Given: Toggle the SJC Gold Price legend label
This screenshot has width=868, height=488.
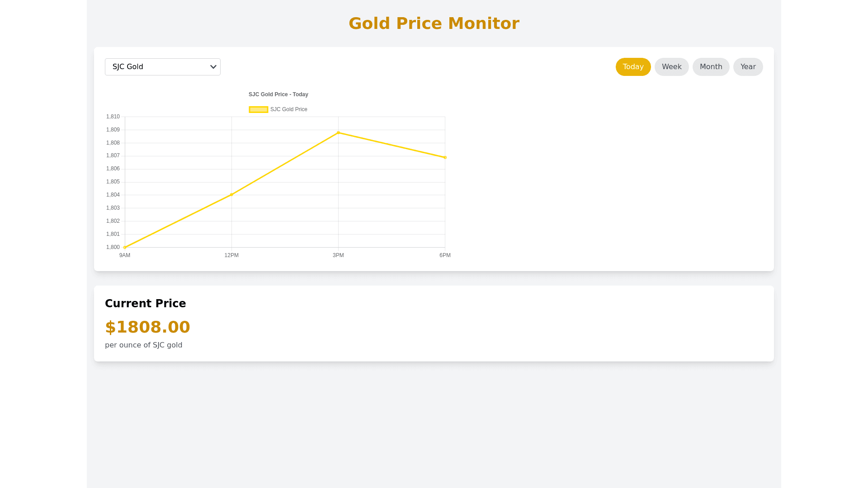Looking at the screenshot, I should coord(288,109).
